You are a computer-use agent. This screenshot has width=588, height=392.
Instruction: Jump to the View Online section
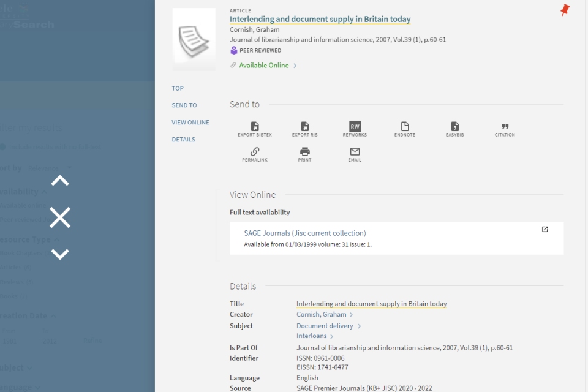pos(190,123)
